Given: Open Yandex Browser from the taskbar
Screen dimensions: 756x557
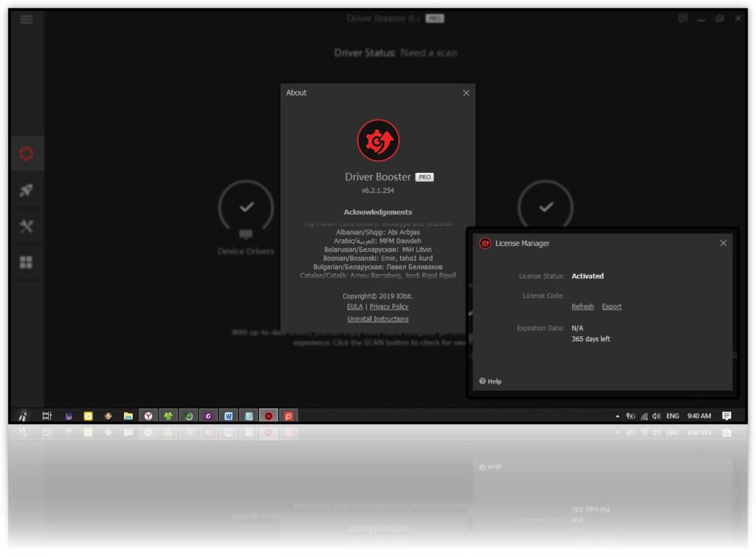Looking at the screenshot, I should (x=148, y=416).
